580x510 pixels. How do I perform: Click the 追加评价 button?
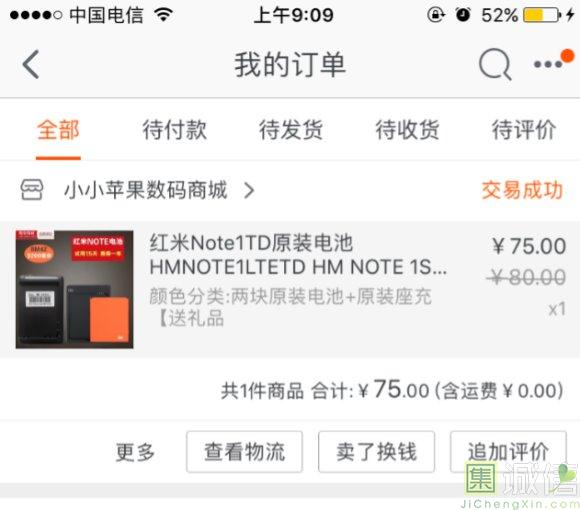tap(508, 452)
